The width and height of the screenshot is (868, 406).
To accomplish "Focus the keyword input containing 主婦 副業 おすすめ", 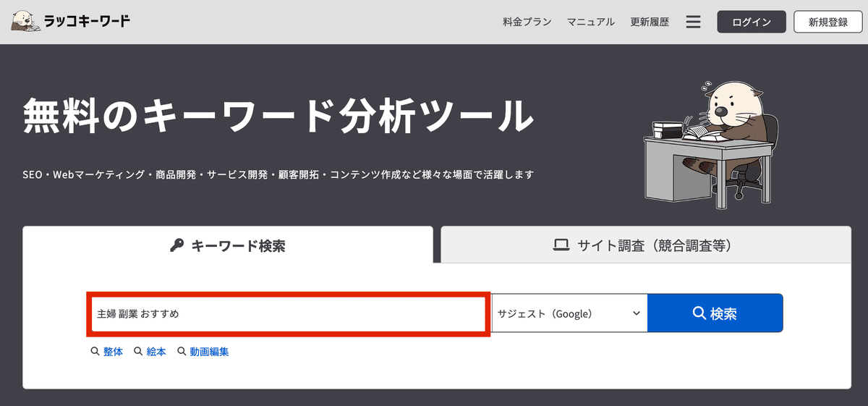I will tap(289, 313).
